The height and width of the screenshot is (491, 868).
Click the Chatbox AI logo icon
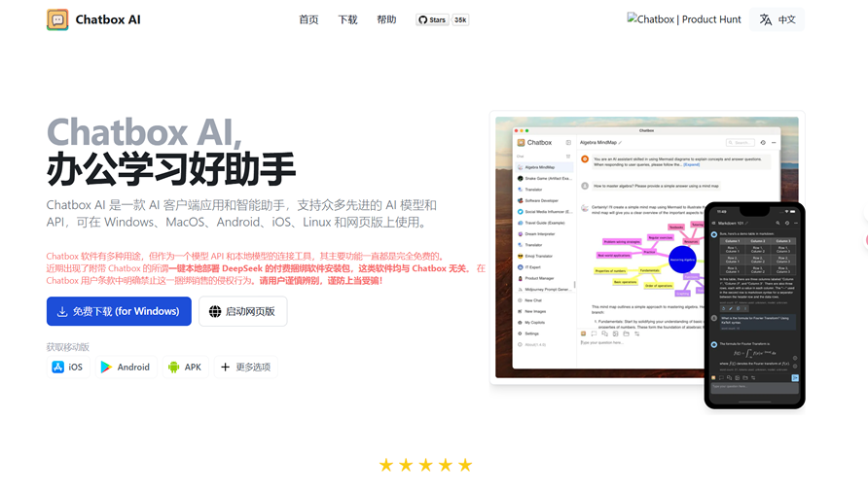[57, 19]
